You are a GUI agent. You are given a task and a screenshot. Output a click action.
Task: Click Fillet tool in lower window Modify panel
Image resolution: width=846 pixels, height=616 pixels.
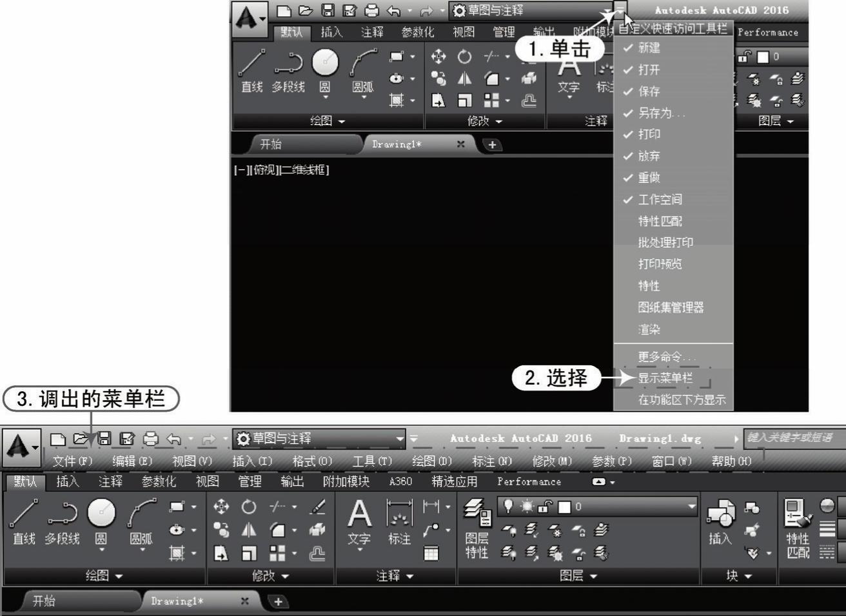coord(278,530)
